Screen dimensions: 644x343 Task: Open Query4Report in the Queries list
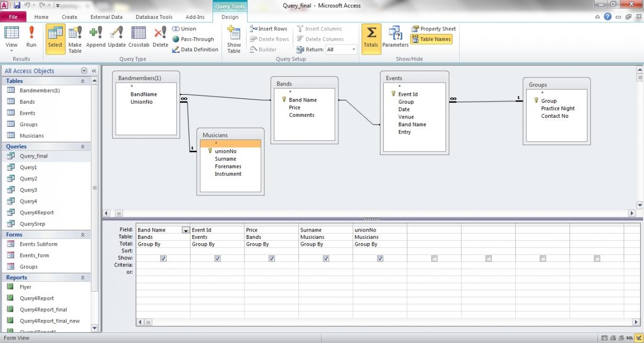click(x=37, y=213)
